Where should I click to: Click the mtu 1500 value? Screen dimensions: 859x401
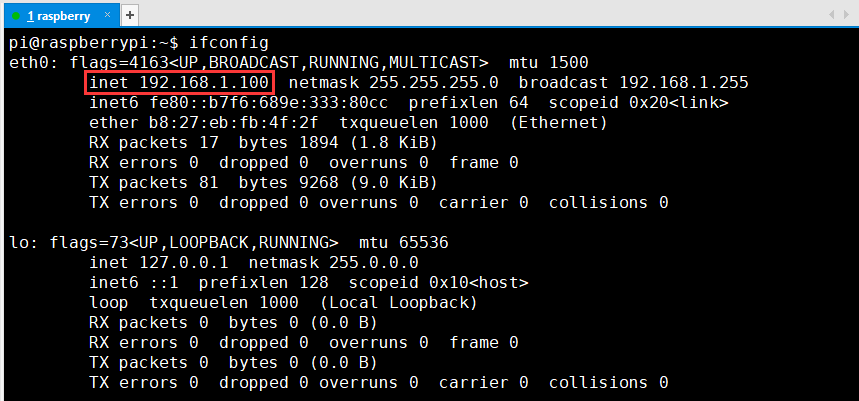tap(548, 63)
